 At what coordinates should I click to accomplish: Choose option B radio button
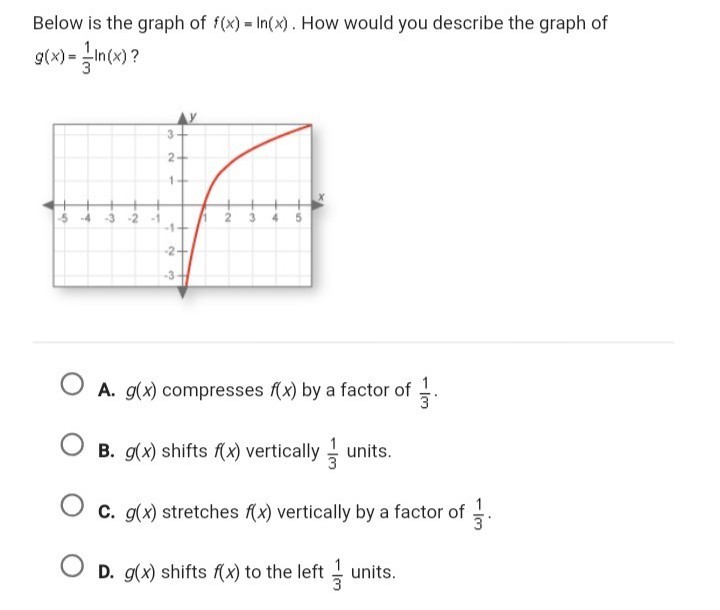(72, 445)
